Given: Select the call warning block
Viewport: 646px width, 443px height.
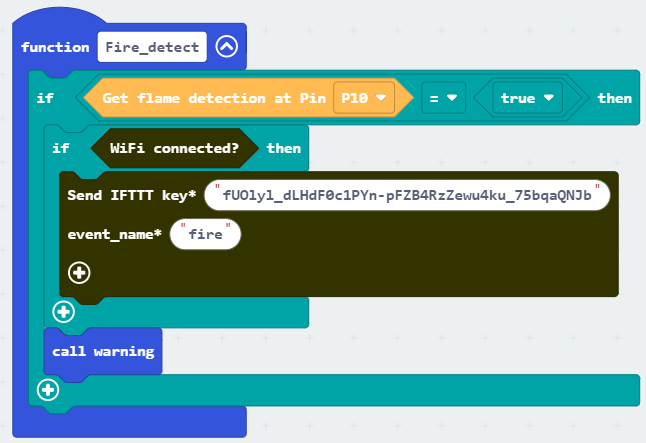Looking at the screenshot, I should coord(103,351).
